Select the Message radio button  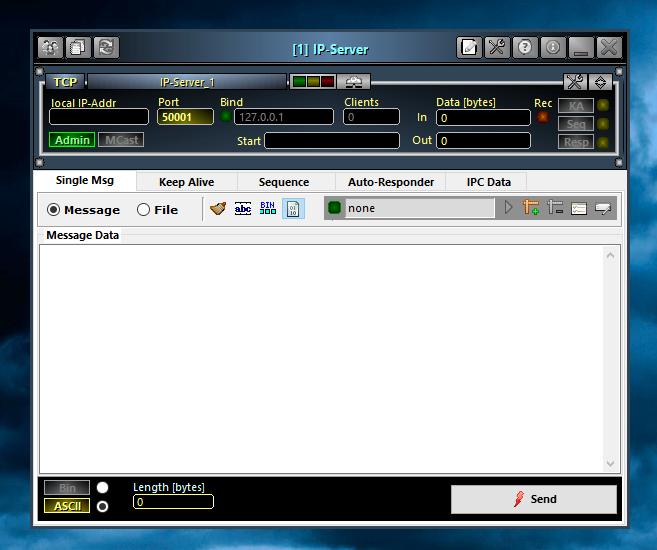tap(53, 209)
